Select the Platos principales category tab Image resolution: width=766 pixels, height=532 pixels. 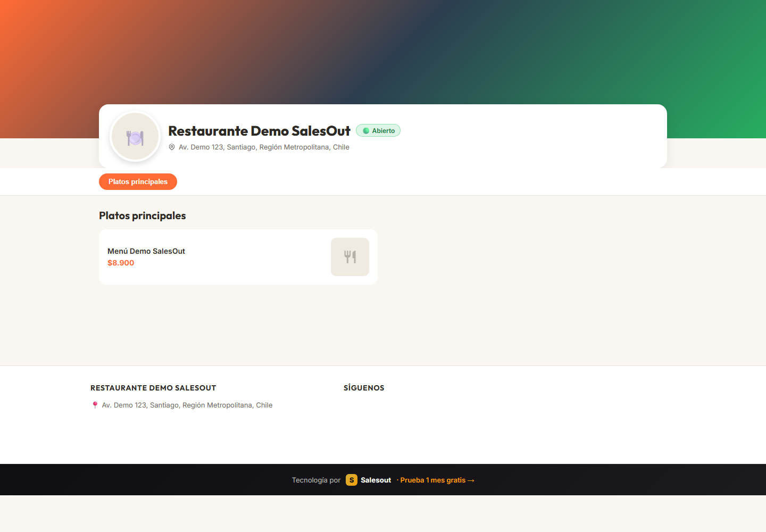(138, 182)
